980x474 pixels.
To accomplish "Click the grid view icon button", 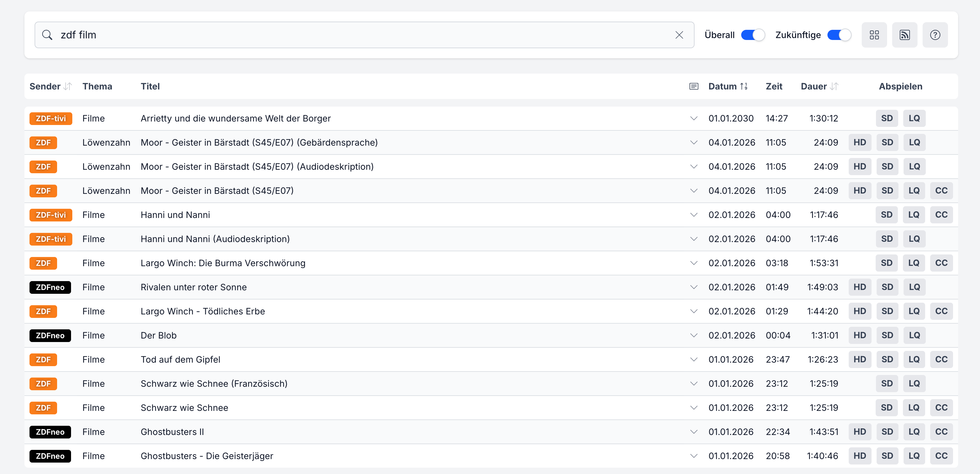I will pyautogui.click(x=874, y=35).
